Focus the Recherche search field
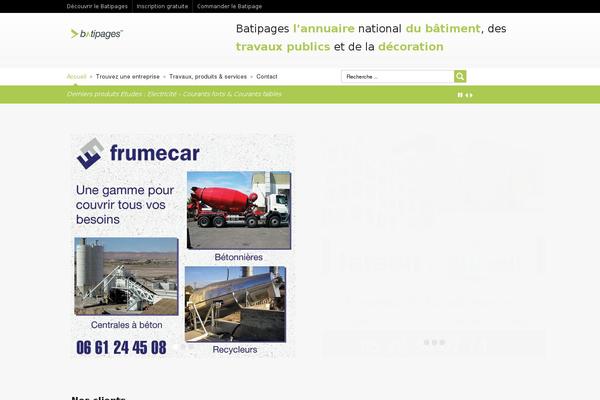Viewport: 600px width, 400px height. coord(398,77)
